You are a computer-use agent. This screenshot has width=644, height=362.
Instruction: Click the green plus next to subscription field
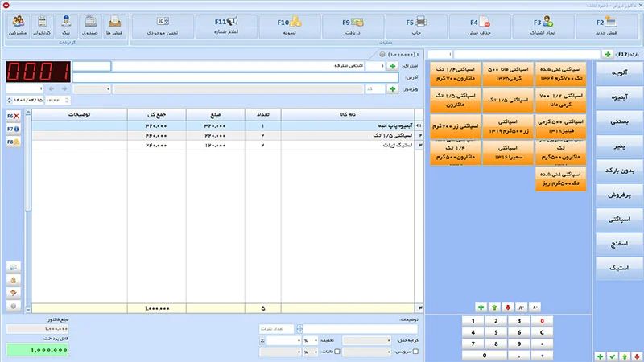click(x=393, y=66)
